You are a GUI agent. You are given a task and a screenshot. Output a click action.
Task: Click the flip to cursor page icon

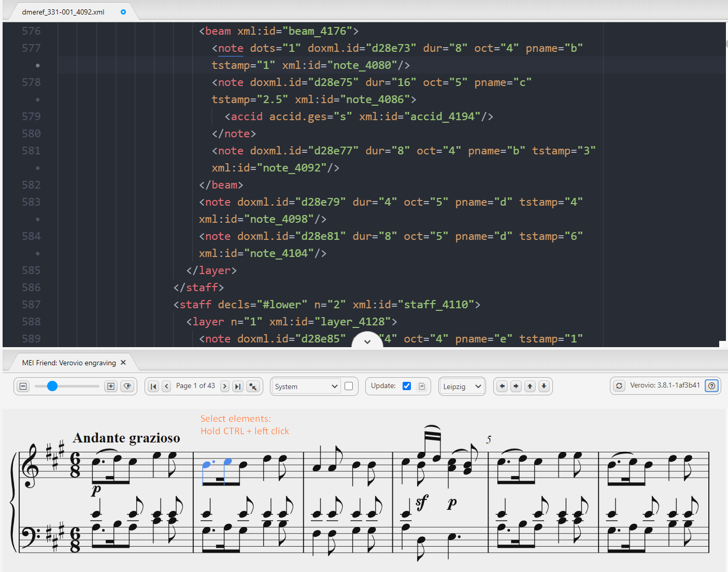[x=252, y=386]
